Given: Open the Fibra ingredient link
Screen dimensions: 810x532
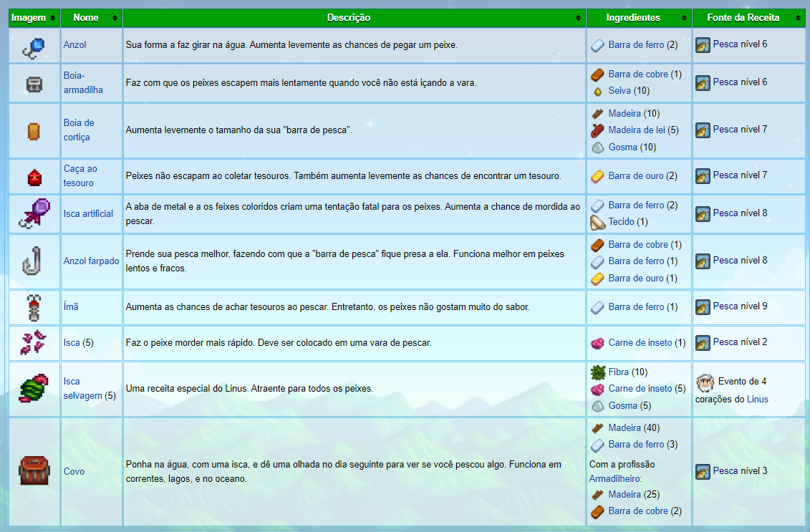Looking at the screenshot, I should pos(618,372).
